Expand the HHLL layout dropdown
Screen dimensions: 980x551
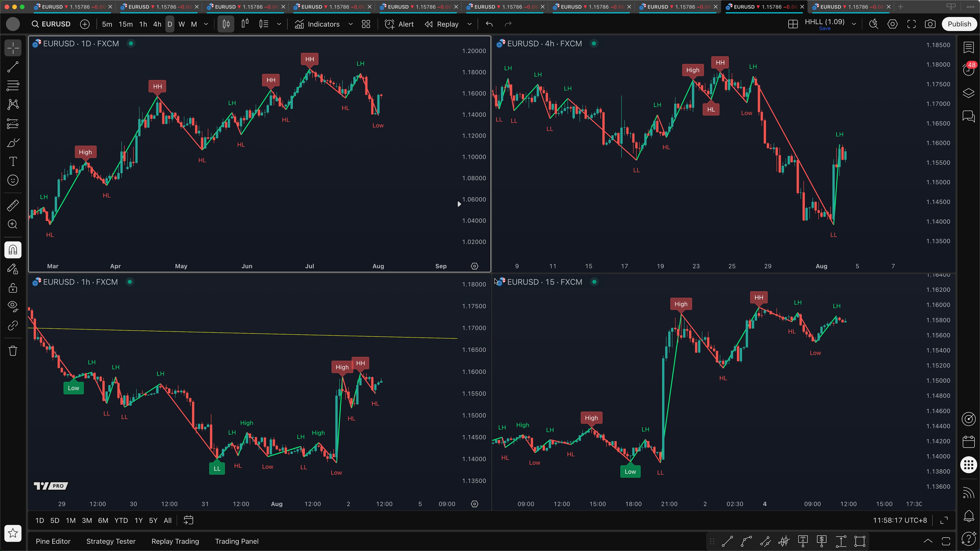click(x=854, y=24)
